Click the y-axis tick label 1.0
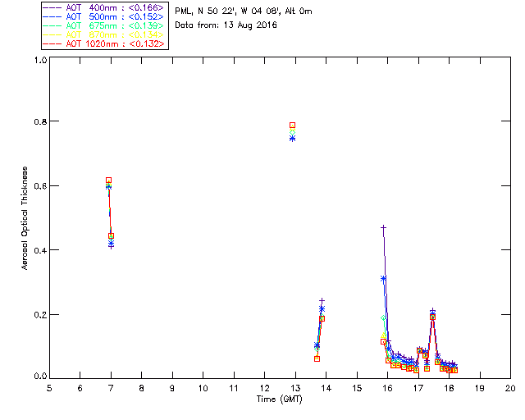This screenshot has height=420, width=525. coord(40,60)
